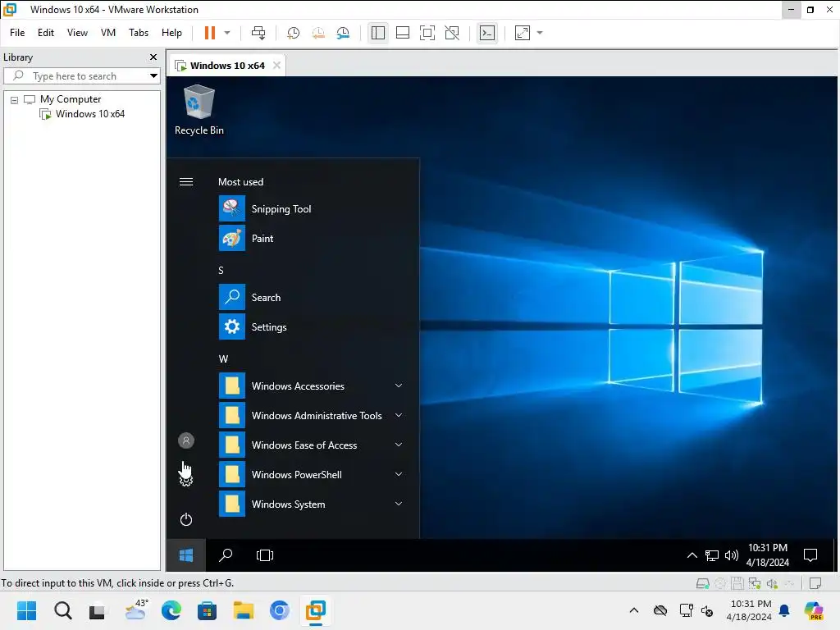Click the guest network tray icon
This screenshot has height=630, width=840.
[711, 555]
